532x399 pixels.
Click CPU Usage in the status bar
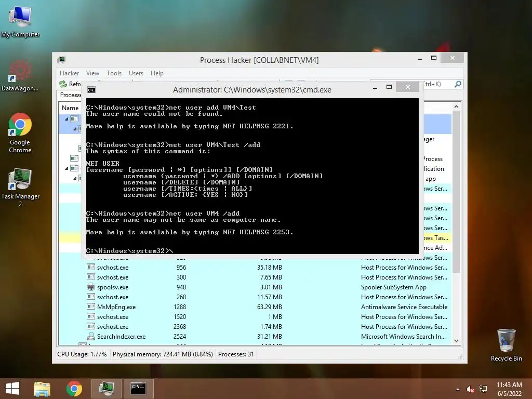click(x=82, y=354)
